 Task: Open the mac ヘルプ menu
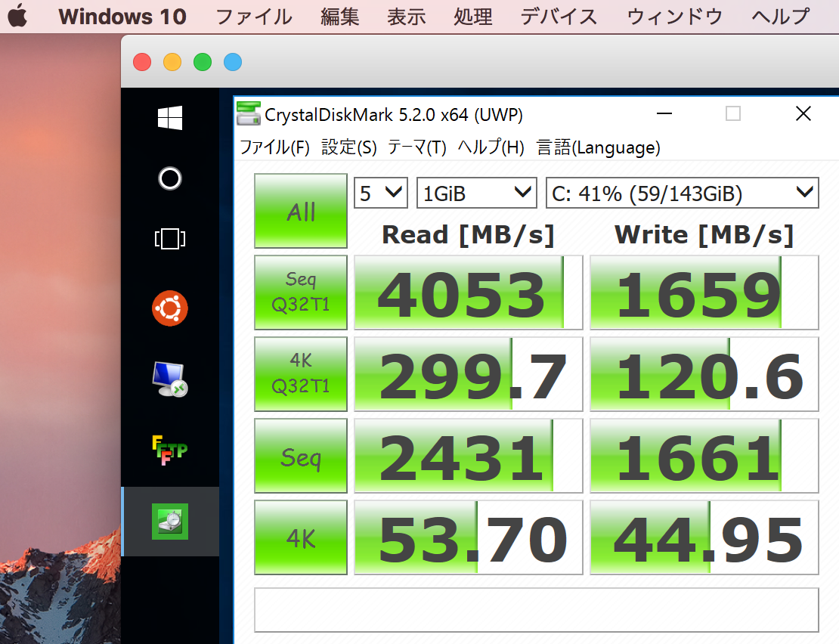[x=781, y=17]
